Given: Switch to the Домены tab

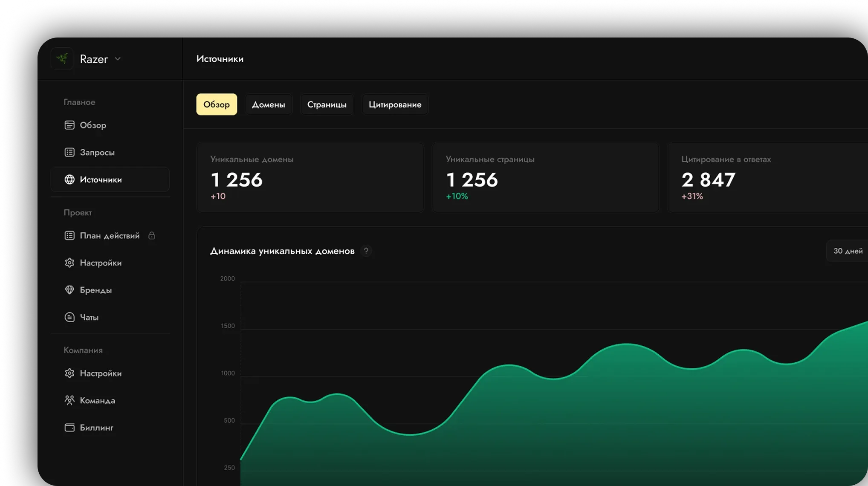Looking at the screenshot, I should point(269,104).
